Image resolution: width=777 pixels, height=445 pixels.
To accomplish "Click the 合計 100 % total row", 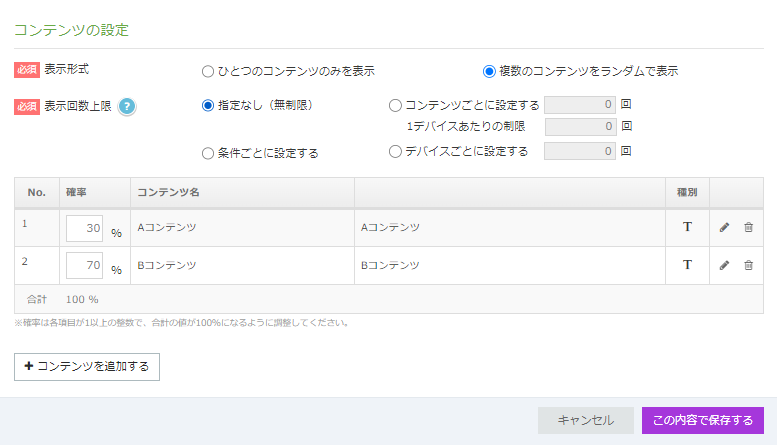I will (388, 299).
